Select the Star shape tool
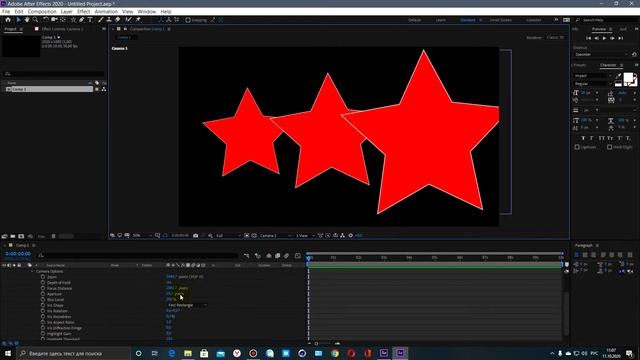 pyautogui.click(x=73, y=20)
